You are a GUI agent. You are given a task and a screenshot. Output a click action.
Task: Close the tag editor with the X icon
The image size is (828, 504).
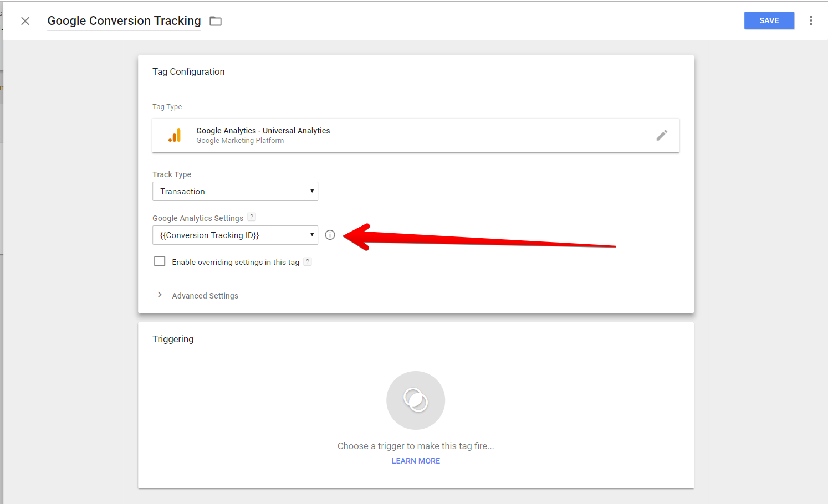tap(25, 21)
